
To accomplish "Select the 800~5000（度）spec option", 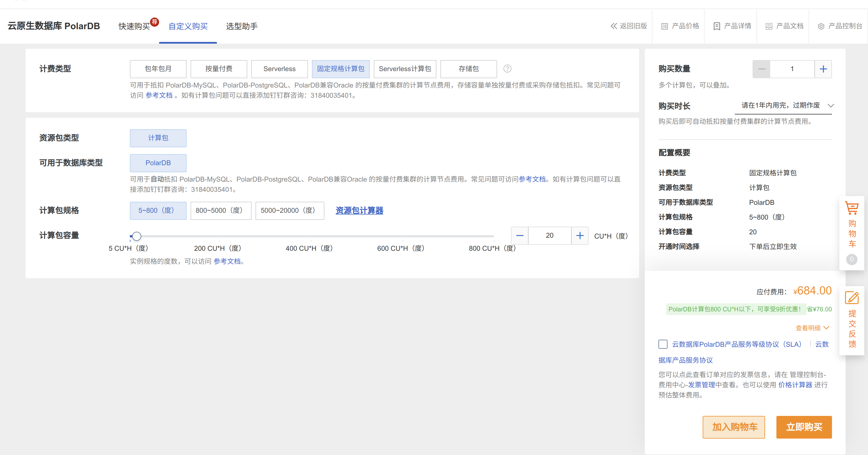I will [x=221, y=211].
